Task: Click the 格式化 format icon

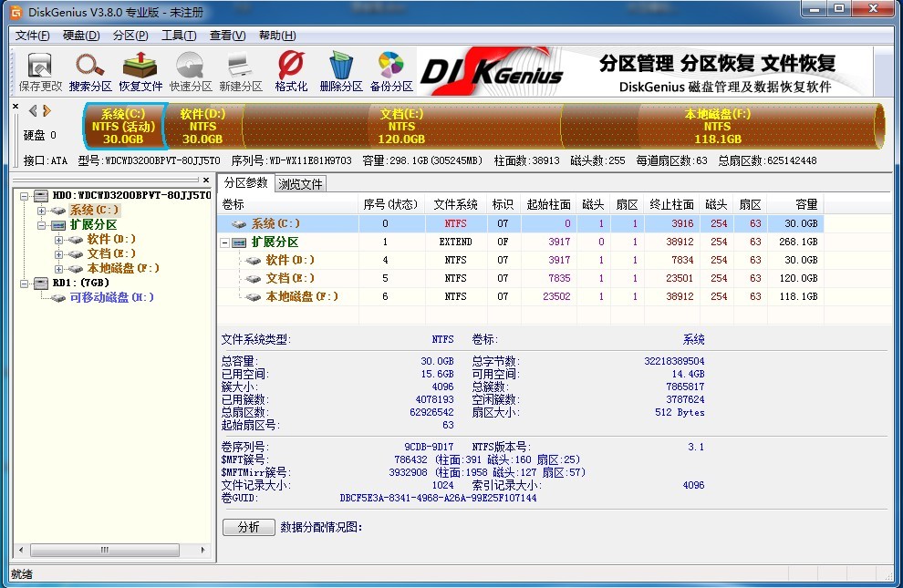Action: [x=291, y=72]
